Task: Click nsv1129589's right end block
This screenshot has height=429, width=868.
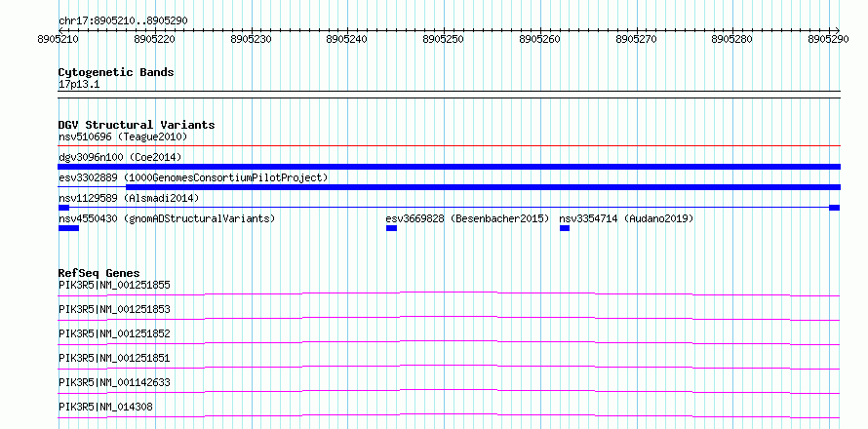Action: coord(834,208)
